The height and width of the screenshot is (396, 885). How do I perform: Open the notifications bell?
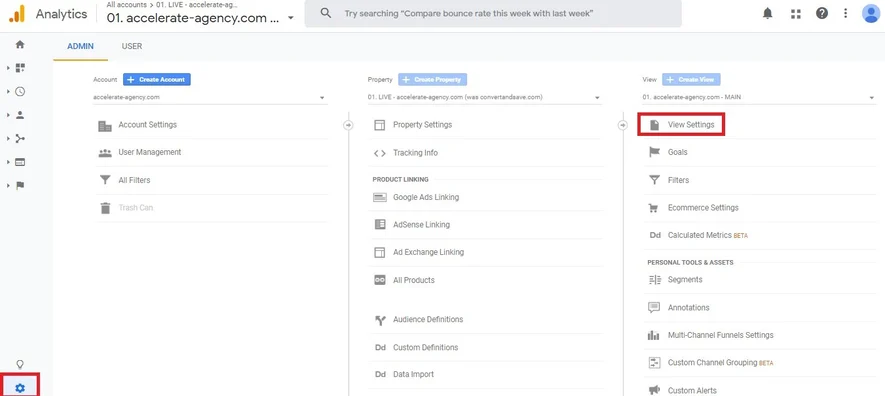click(768, 13)
